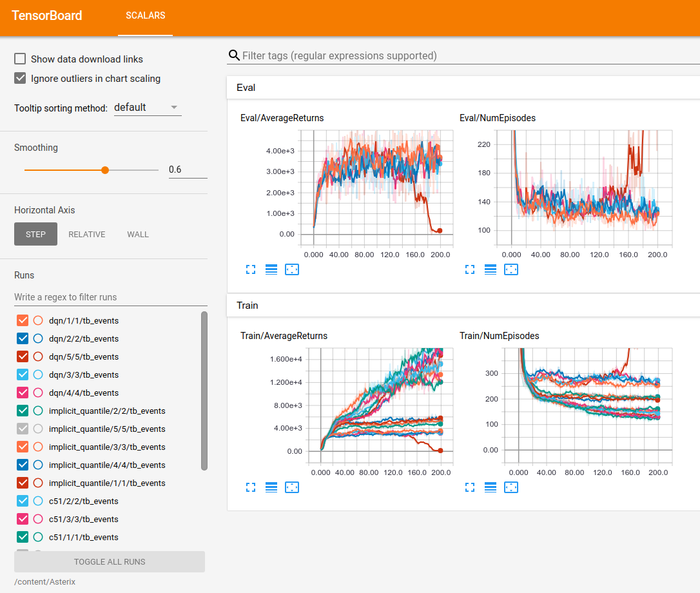Click TOGGLE ALL RUNS button

pos(110,562)
